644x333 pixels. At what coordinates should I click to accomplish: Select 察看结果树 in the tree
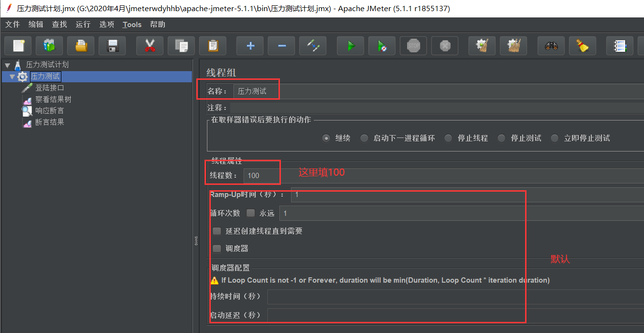[53, 99]
